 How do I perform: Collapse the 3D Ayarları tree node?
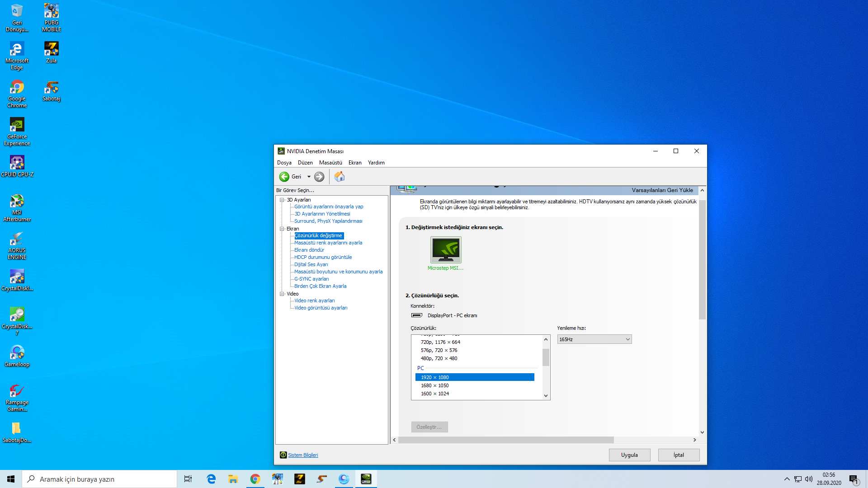(x=282, y=200)
